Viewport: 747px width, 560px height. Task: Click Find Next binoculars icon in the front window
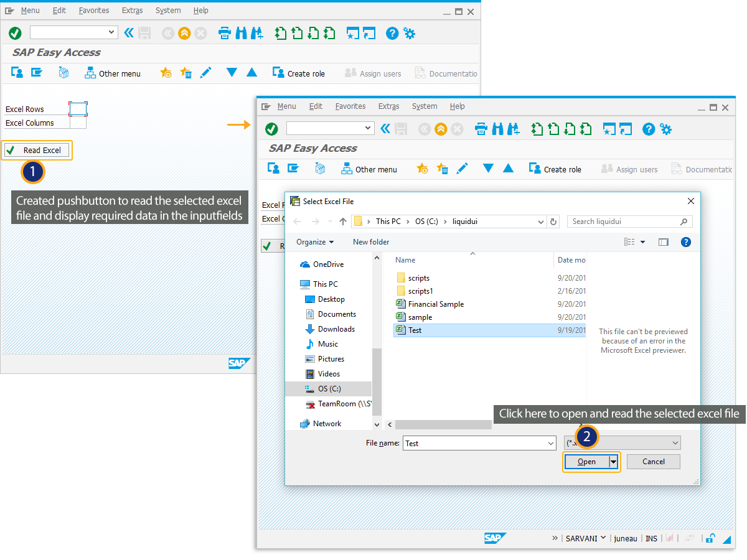pos(514,129)
